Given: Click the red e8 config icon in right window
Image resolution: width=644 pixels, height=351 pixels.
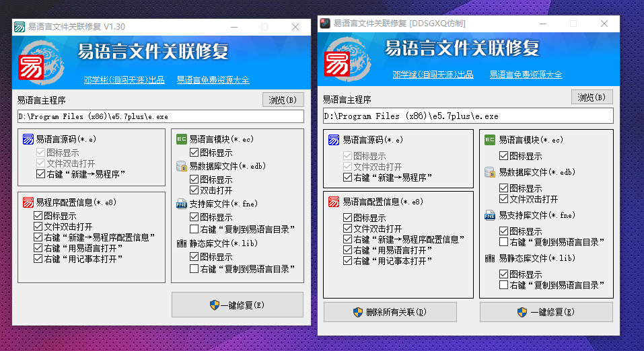Looking at the screenshot, I should tap(334, 202).
